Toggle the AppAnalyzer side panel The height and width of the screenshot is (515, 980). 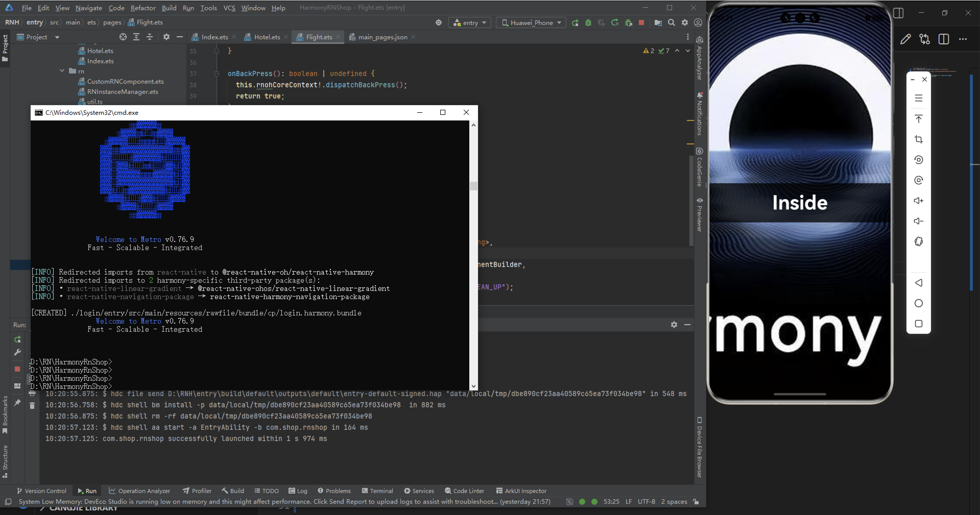(699, 58)
